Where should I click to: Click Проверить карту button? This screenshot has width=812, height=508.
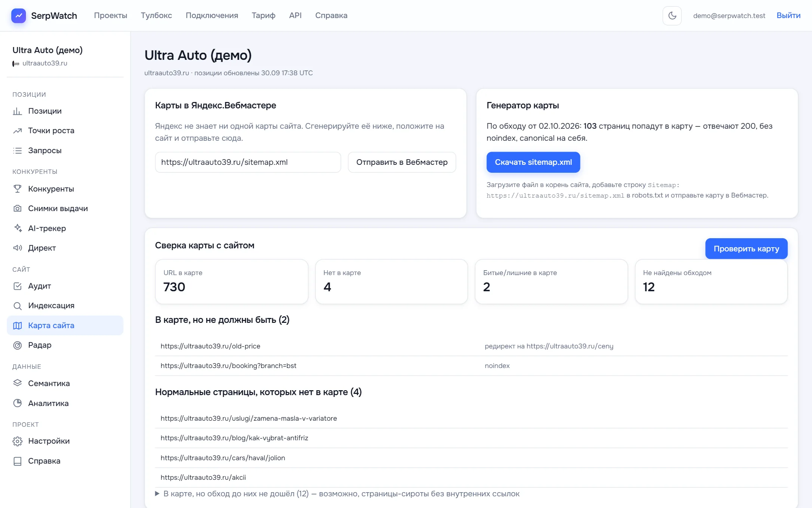point(746,248)
